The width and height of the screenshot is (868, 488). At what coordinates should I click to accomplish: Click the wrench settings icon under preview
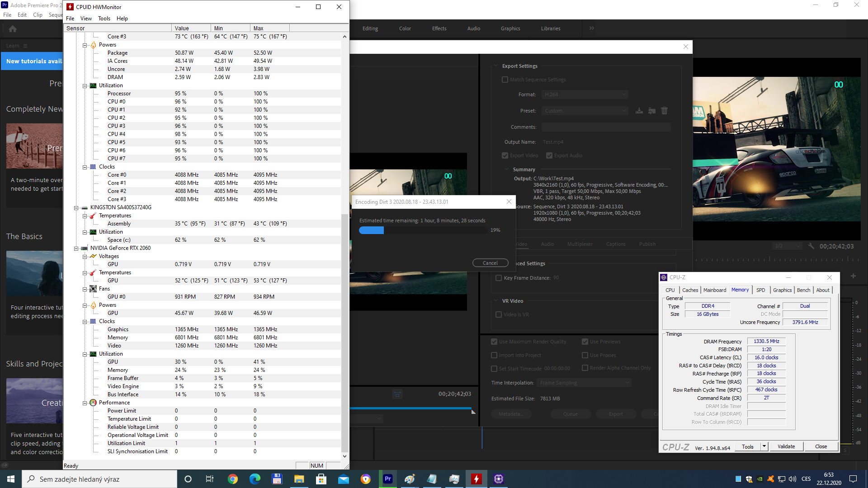(811, 246)
